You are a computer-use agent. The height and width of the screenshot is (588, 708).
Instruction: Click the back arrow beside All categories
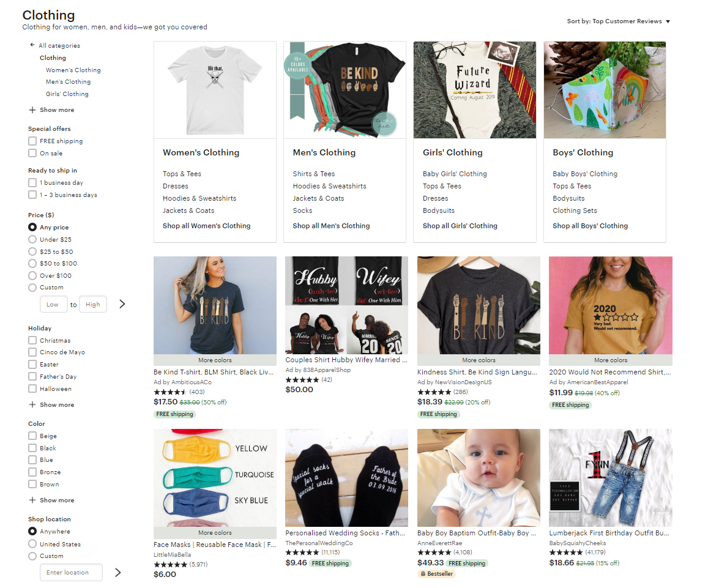[32, 45]
